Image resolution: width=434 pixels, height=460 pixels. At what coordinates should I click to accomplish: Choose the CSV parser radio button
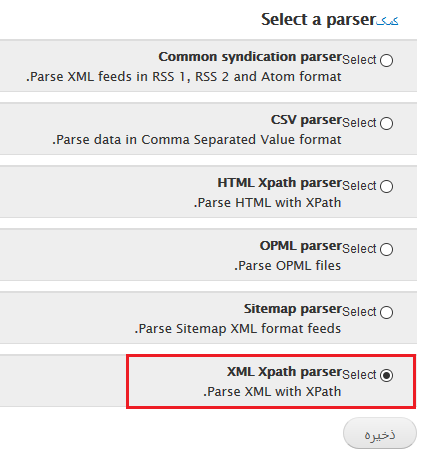coord(386,124)
